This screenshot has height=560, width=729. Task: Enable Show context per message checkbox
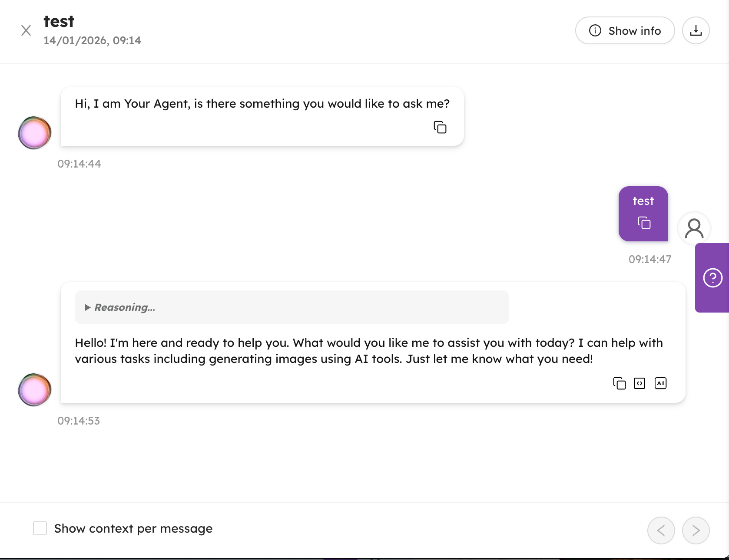[40, 528]
